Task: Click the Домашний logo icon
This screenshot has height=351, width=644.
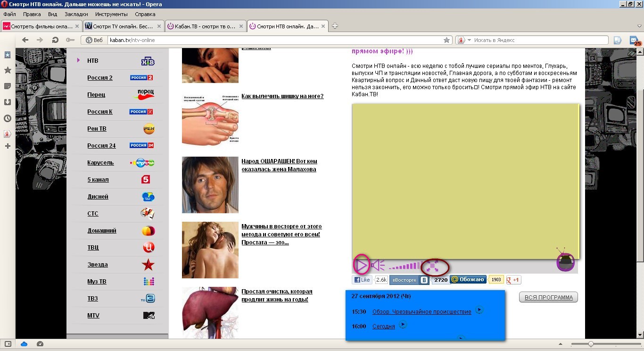Action: tap(149, 231)
